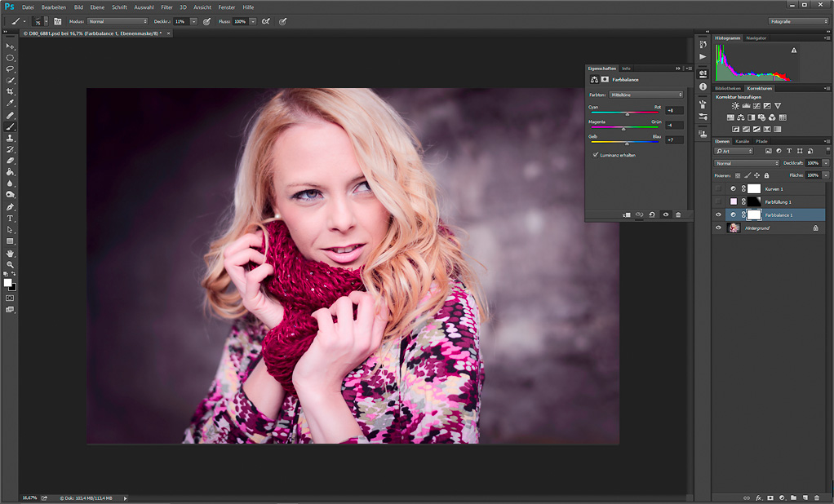Switch to the Navigator tab
The height and width of the screenshot is (504, 834).
click(x=756, y=38)
